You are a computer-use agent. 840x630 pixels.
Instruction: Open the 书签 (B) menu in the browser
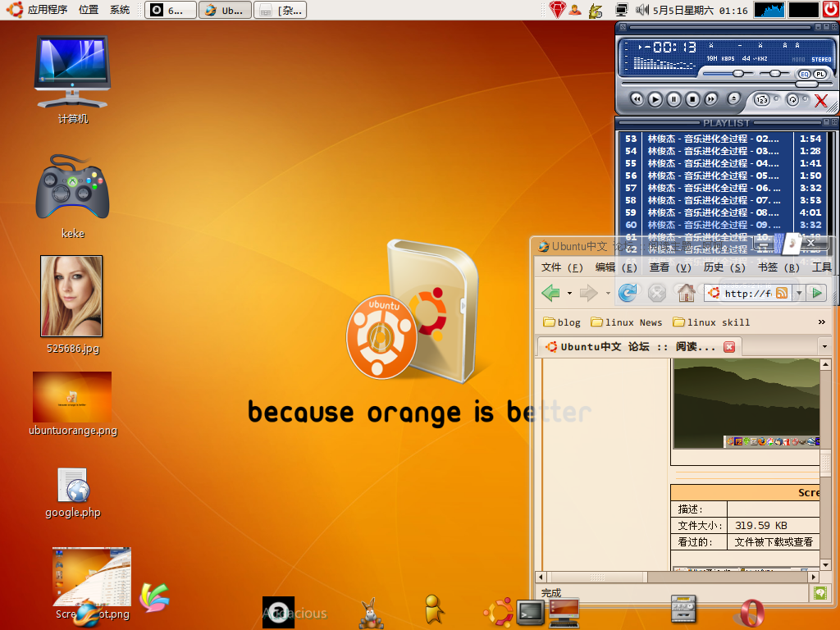778,267
